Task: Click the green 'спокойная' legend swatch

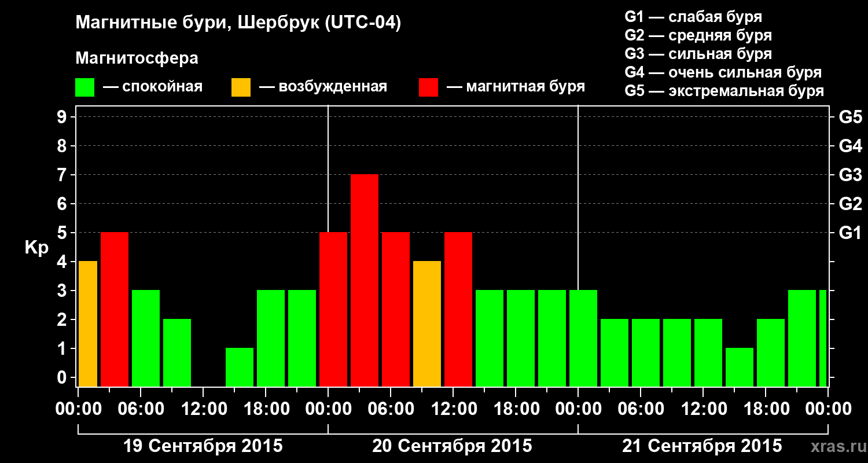Action: tap(85, 87)
